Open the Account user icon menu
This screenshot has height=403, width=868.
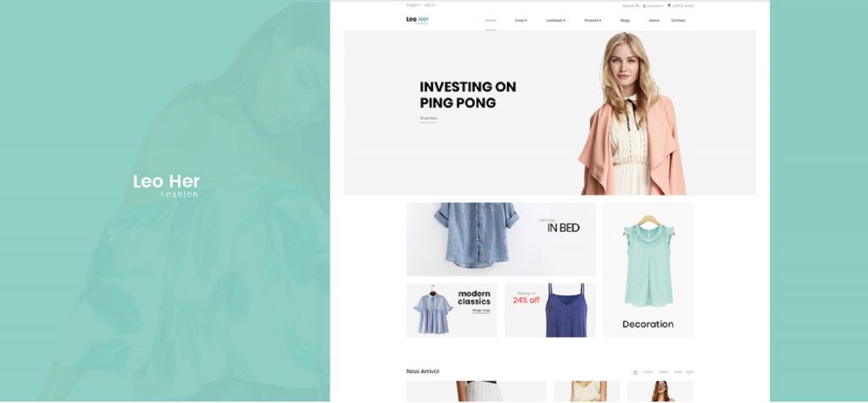click(x=644, y=6)
